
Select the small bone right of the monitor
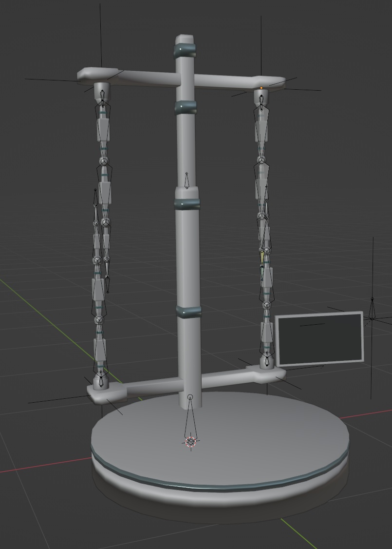373,309
